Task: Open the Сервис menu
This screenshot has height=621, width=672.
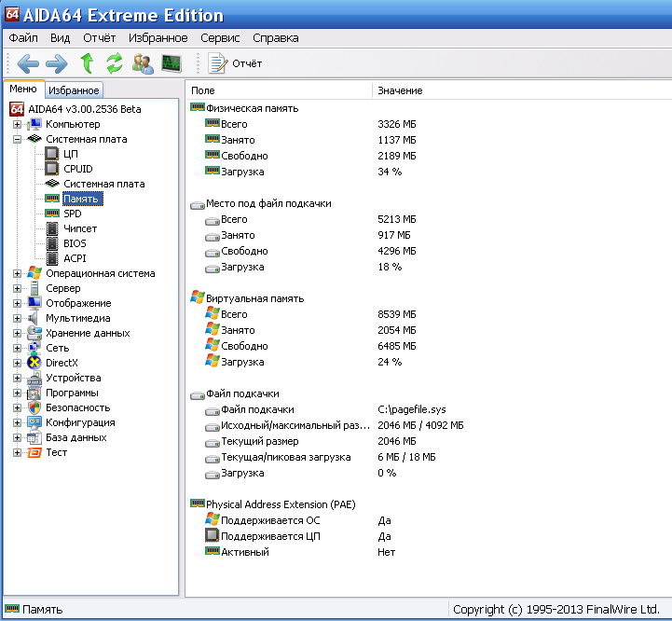Action: pos(220,38)
